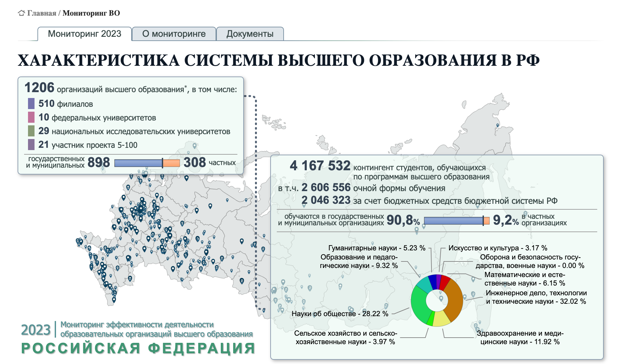Click the 9,2% value

tap(506, 220)
